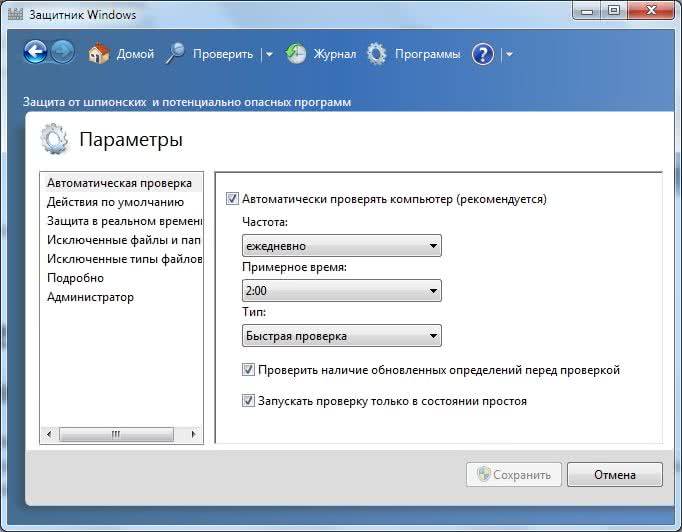Toggle automatic computer scanning checkbox
This screenshot has height=532, width=682.
pyautogui.click(x=232, y=199)
